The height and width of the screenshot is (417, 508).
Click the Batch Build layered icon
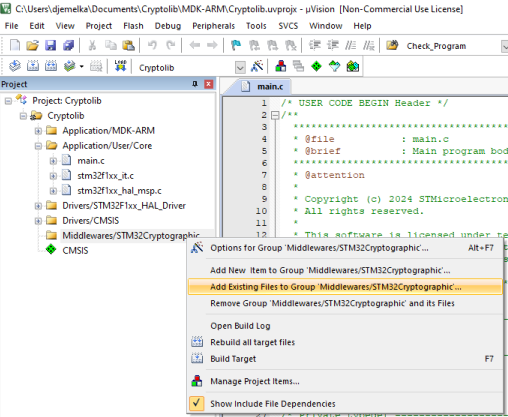point(69,66)
